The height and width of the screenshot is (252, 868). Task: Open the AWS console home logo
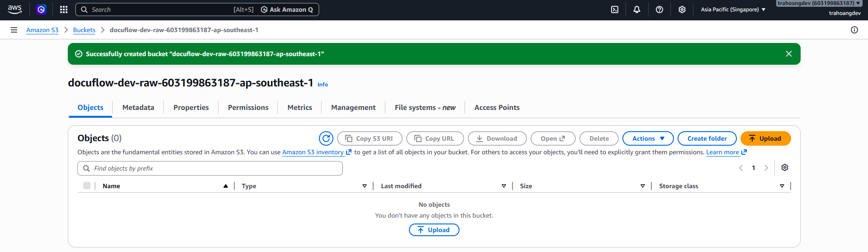15,10
